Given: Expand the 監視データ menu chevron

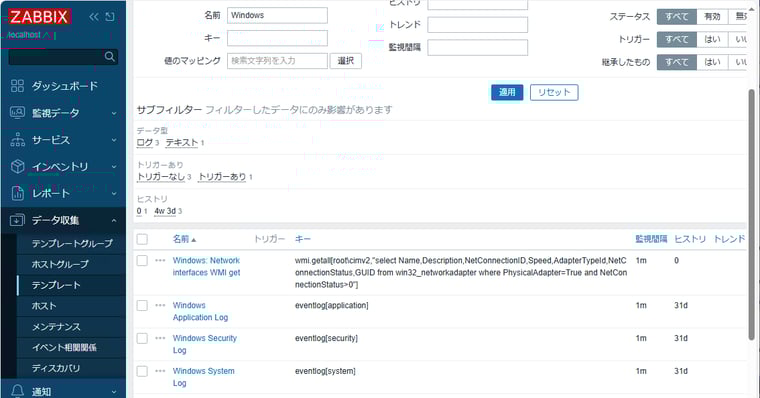Looking at the screenshot, I should point(114,113).
